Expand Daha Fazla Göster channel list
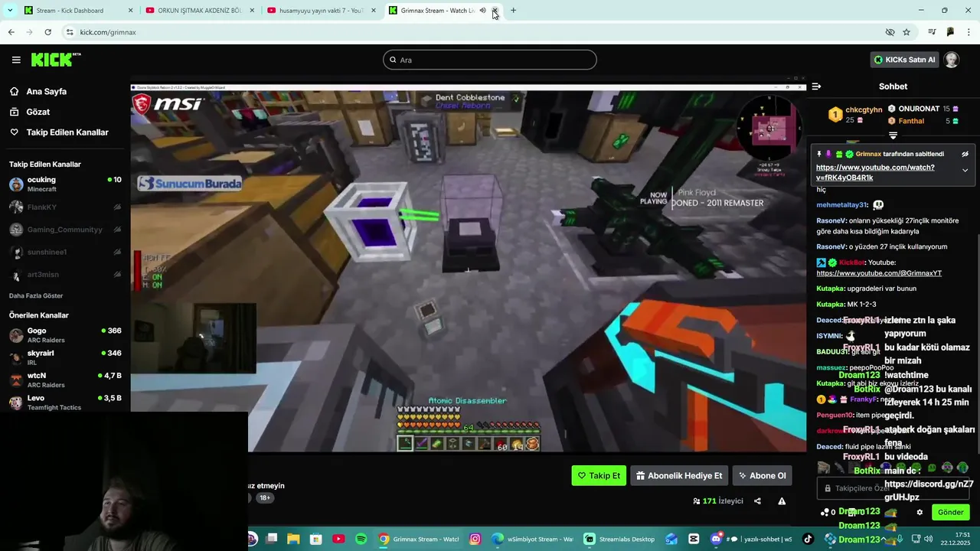 coord(36,295)
